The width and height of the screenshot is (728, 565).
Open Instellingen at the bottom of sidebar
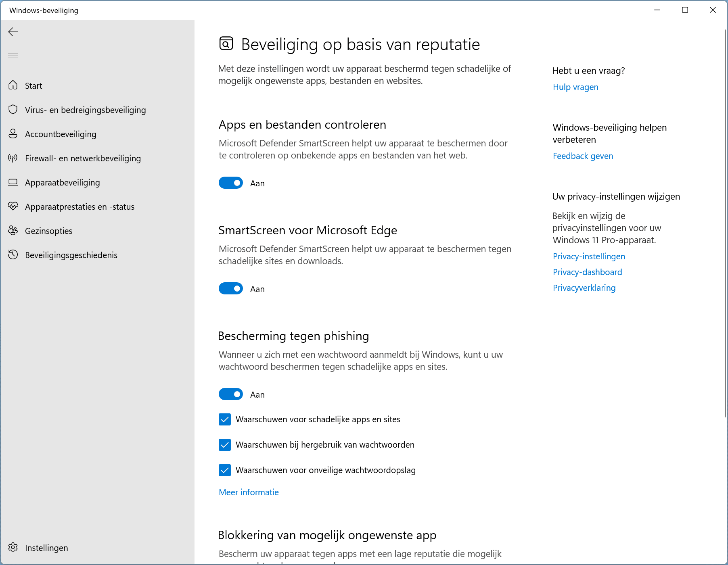(46, 548)
